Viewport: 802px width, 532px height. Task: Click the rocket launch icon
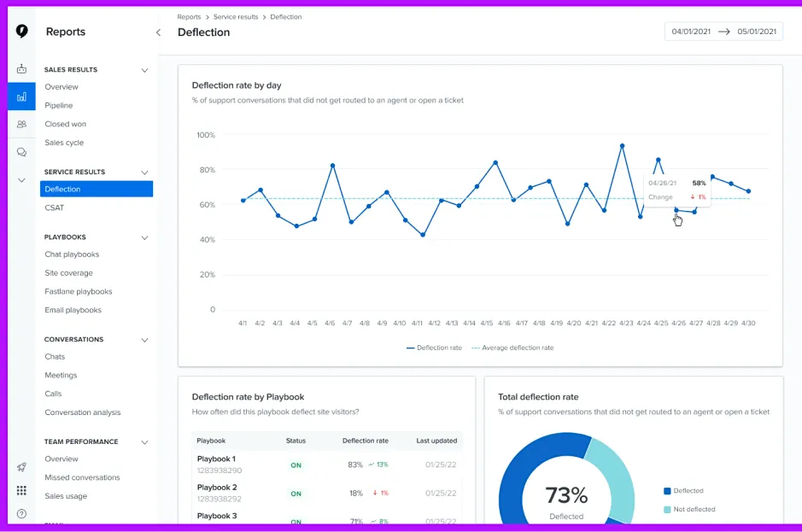(x=21, y=467)
